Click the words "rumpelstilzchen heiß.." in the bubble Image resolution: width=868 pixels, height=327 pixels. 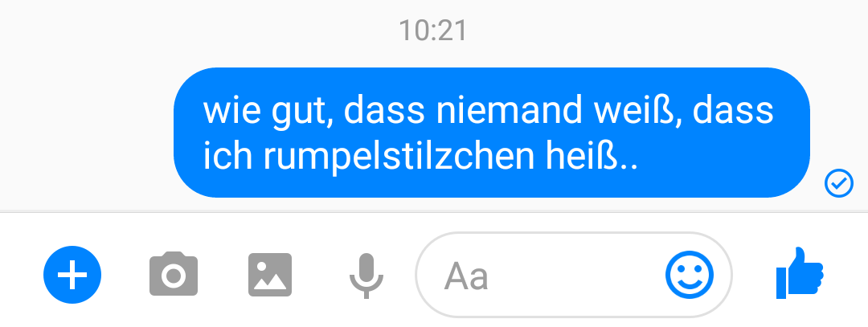click(x=451, y=157)
